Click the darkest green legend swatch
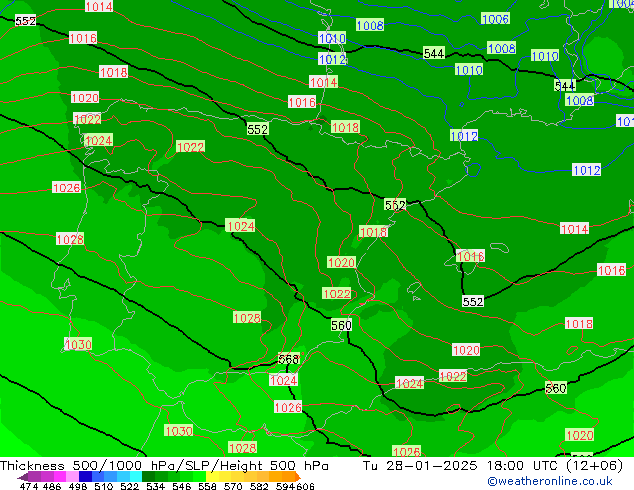 148,476
